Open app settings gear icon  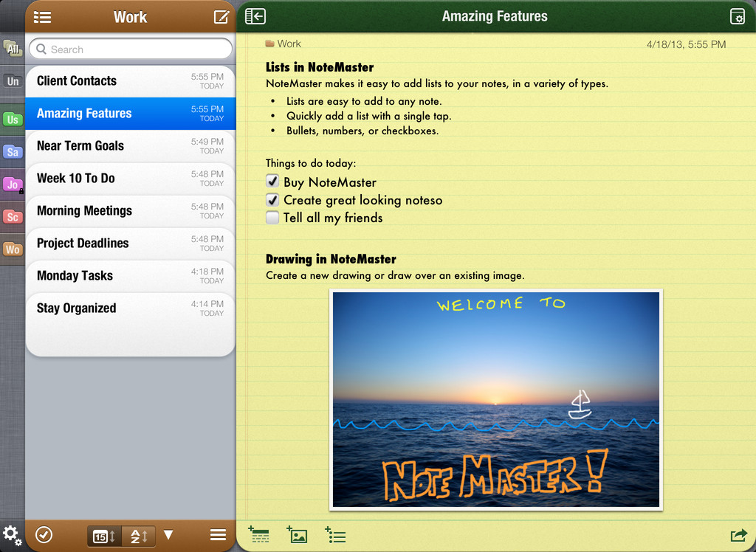coord(12,535)
